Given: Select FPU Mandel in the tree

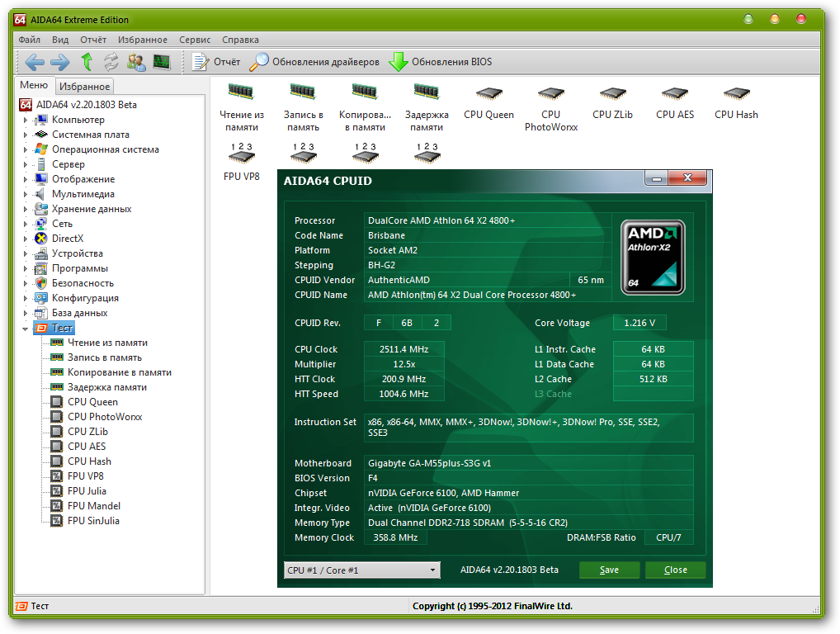Looking at the screenshot, I should click(x=94, y=506).
